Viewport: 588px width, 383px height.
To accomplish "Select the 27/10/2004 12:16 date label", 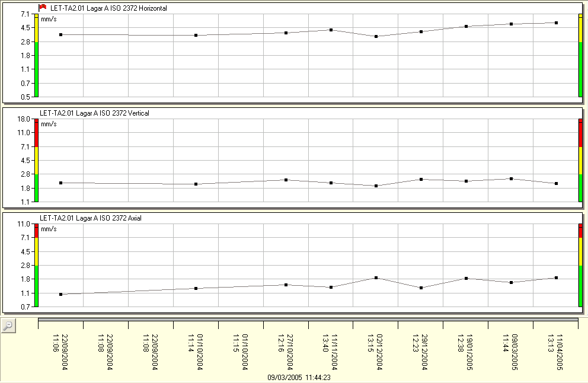I will (x=286, y=351).
